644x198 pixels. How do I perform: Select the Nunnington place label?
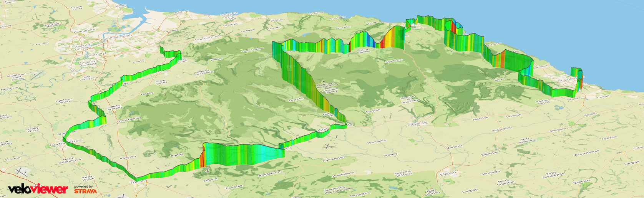[334, 159]
